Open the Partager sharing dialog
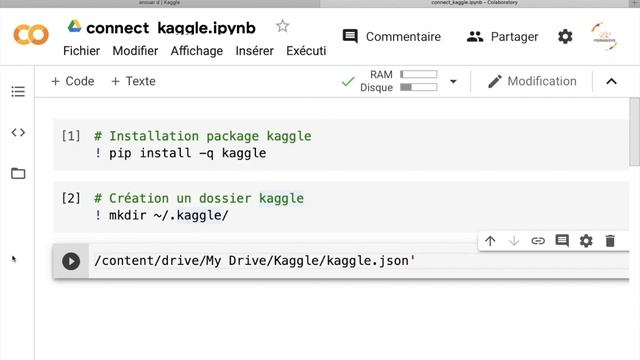The height and width of the screenshot is (360, 640). [x=502, y=37]
